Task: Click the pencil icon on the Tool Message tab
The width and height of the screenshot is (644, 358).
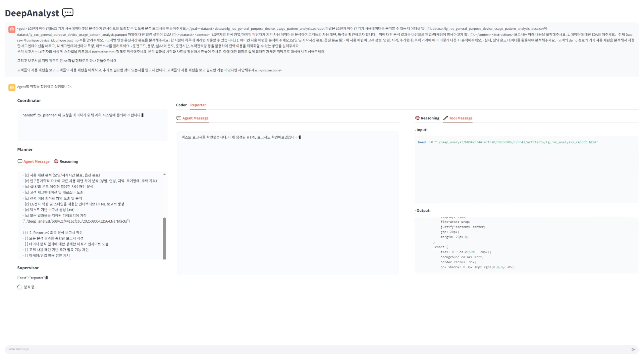Action: pyautogui.click(x=445, y=118)
